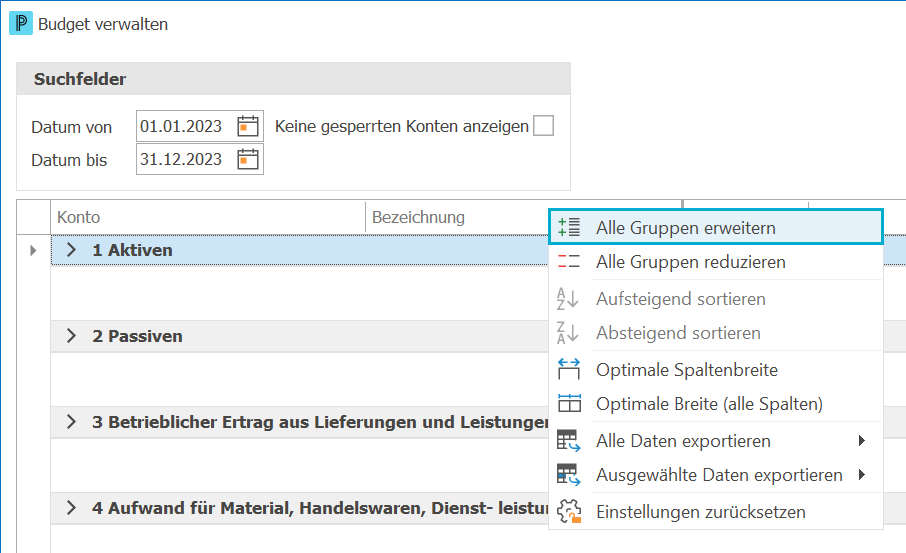Viewport: 906px width, 553px height.
Task: Choose Einstellungen zurücksetzen menu entry
Action: (x=716, y=511)
